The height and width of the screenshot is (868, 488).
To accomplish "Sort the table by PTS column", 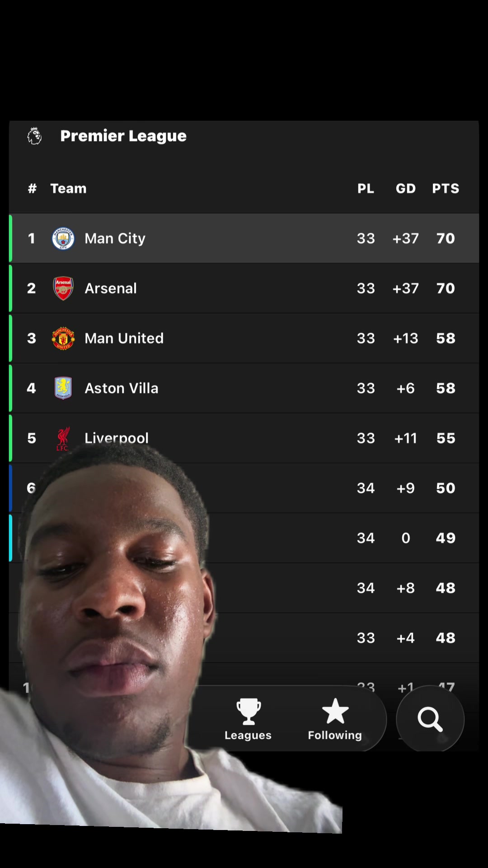I will [x=446, y=189].
